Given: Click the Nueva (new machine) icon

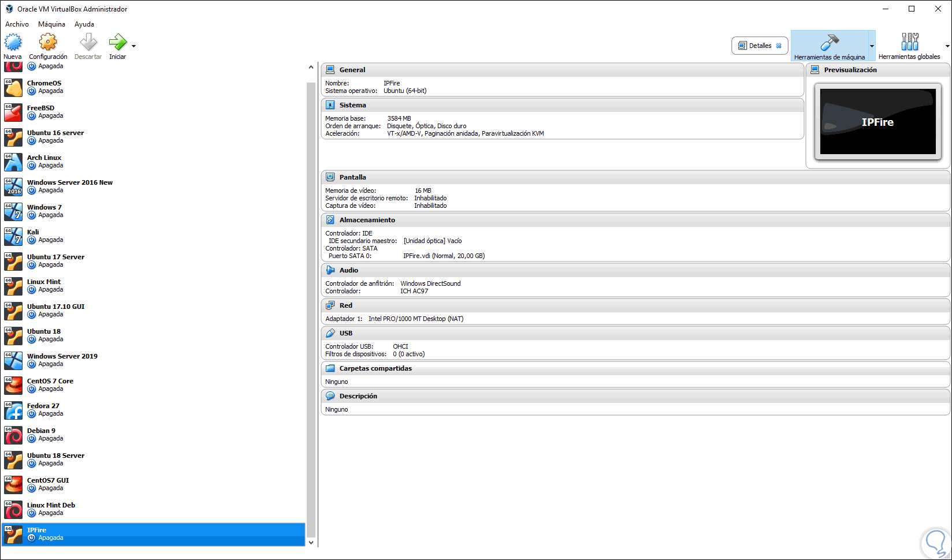Looking at the screenshot, I should pyautogui.click(x=13, y=42).
